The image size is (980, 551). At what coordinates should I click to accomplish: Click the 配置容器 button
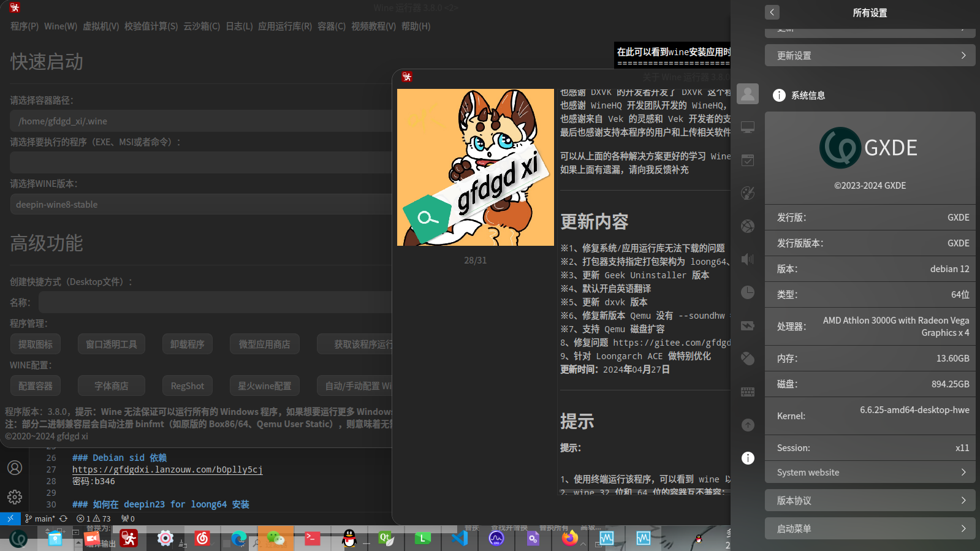tap(36, 386)
